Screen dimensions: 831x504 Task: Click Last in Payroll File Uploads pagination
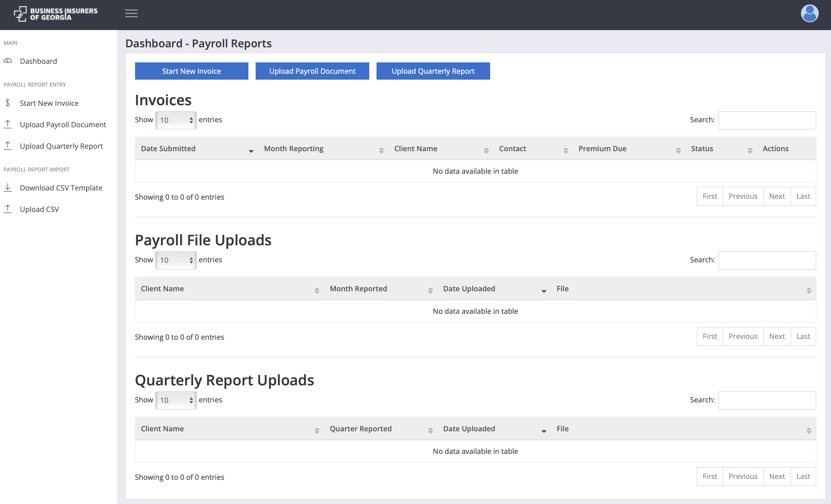point(803,336)
